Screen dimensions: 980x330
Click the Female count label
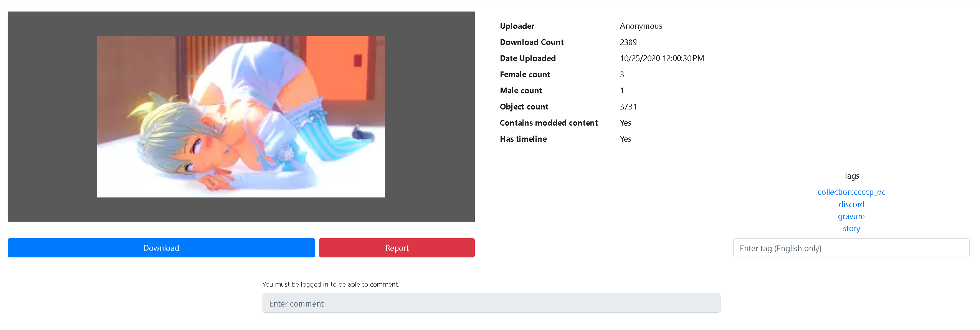525,75
